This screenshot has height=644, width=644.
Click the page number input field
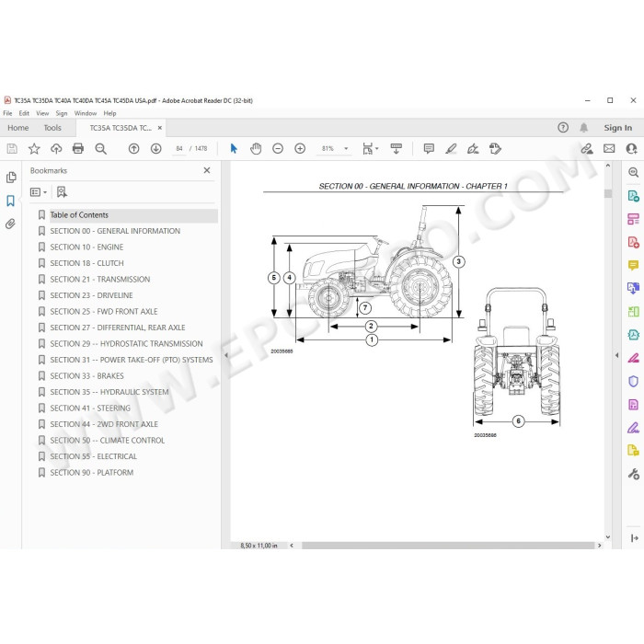(x=179, y=148)
